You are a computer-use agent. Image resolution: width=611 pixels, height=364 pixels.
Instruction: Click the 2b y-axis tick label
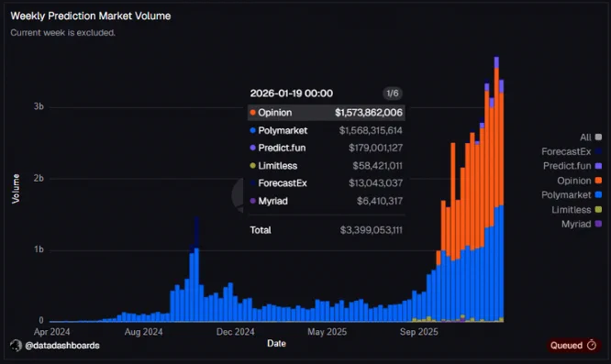[39, 178]
